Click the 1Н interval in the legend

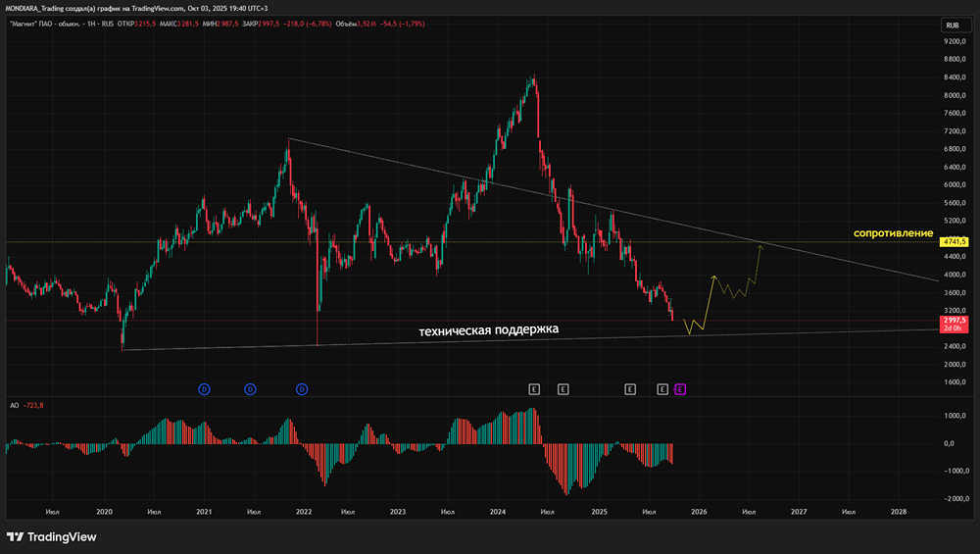pyautogui.click(x=91, y=24)
